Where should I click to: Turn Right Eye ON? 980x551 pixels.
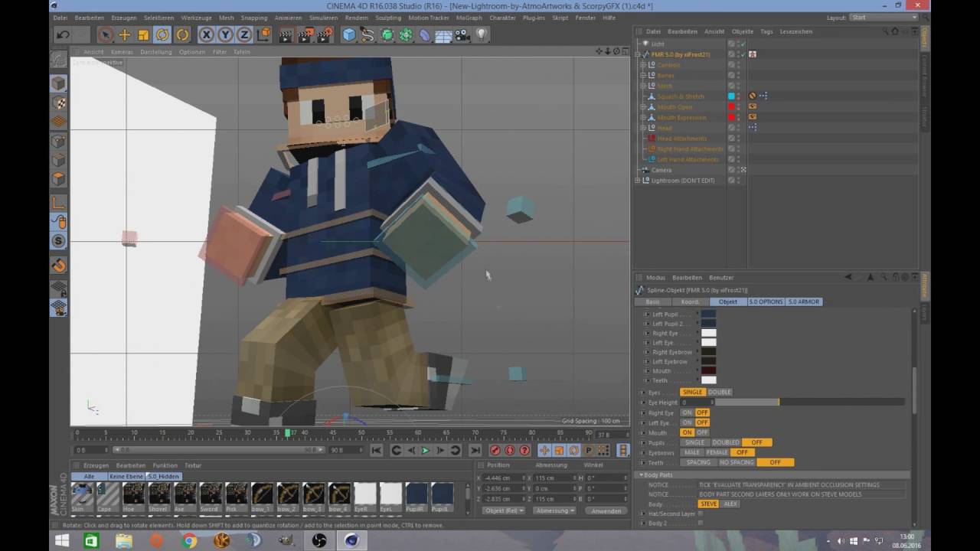[x=687, y=412]
